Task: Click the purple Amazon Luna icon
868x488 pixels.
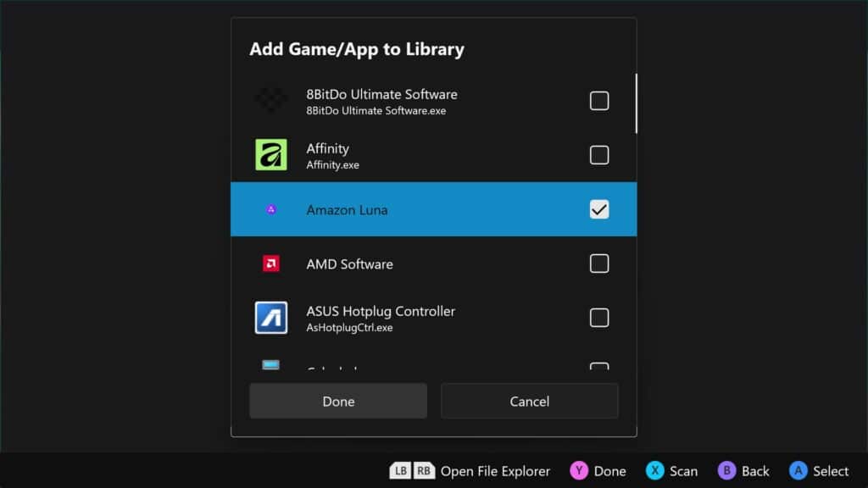Action: pyautogui.click(x=271, y=209)
